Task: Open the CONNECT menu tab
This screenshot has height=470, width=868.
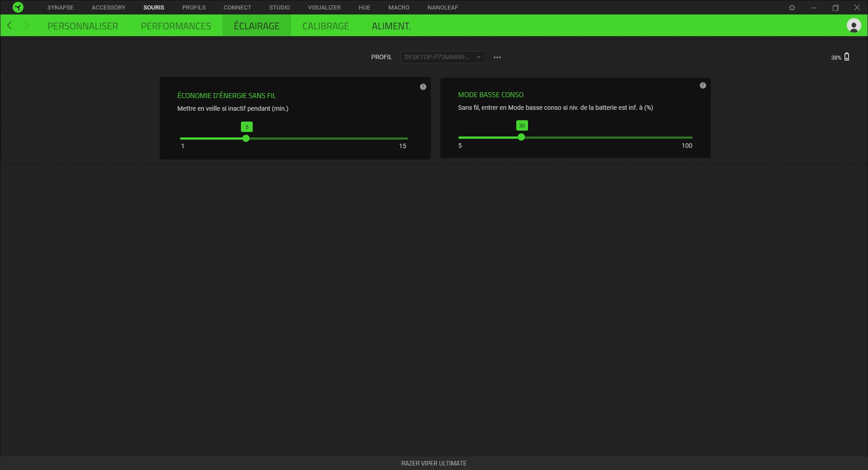Action: point(237,8)
